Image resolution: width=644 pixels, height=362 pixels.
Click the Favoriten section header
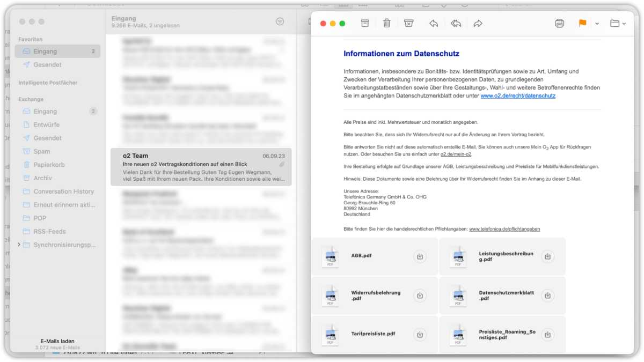31,40
